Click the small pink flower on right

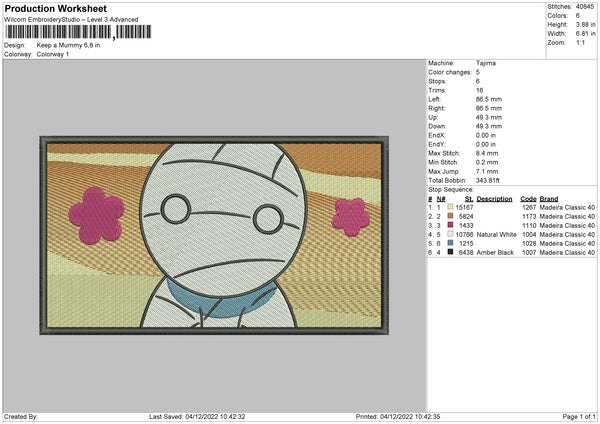[x=351, y=217]
